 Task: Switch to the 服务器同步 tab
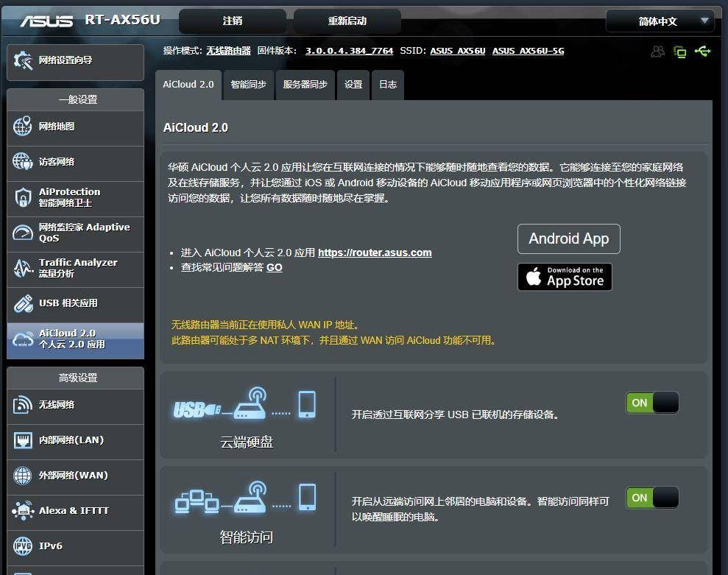[x=305, y=85]
